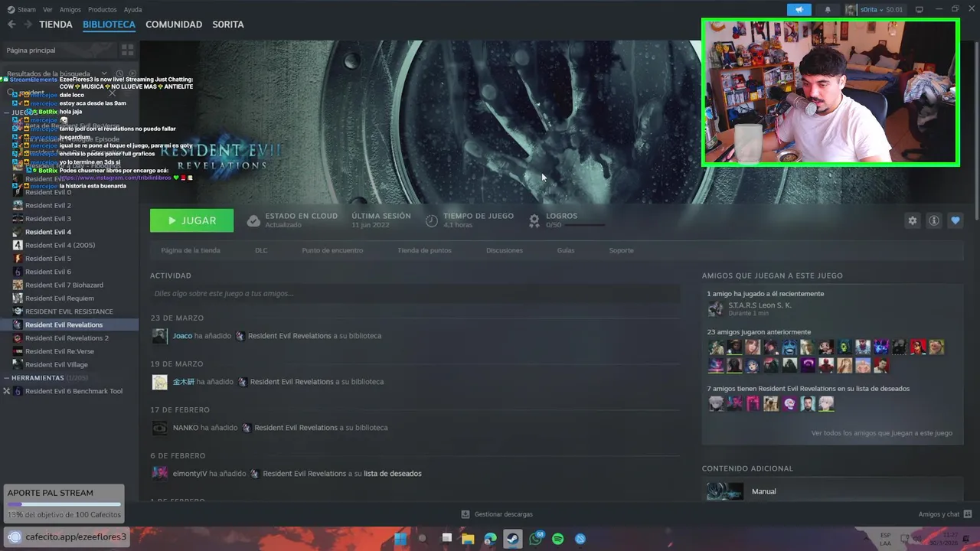Open S.T.A.R.S Leon S. K. friend avatar

click(x=716, y=309)
